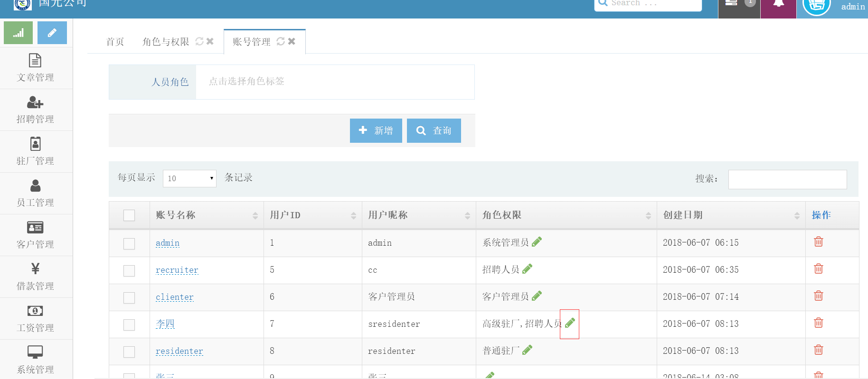Open 系统管理 in sidebar
868x379 pixels.
[x=36, y=359]
